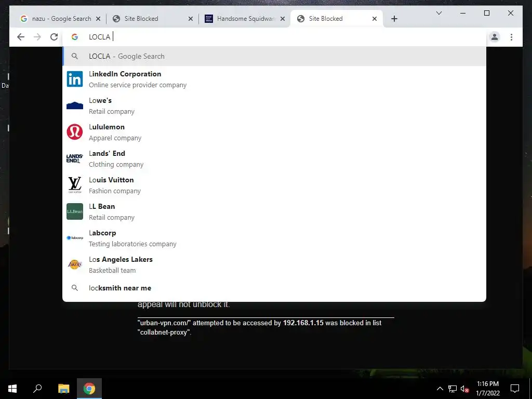Image resolution: width=532 pixels, height=399 pixels.
Task: Close the Handsome Squidward tab
Action: tap(283, 19)
